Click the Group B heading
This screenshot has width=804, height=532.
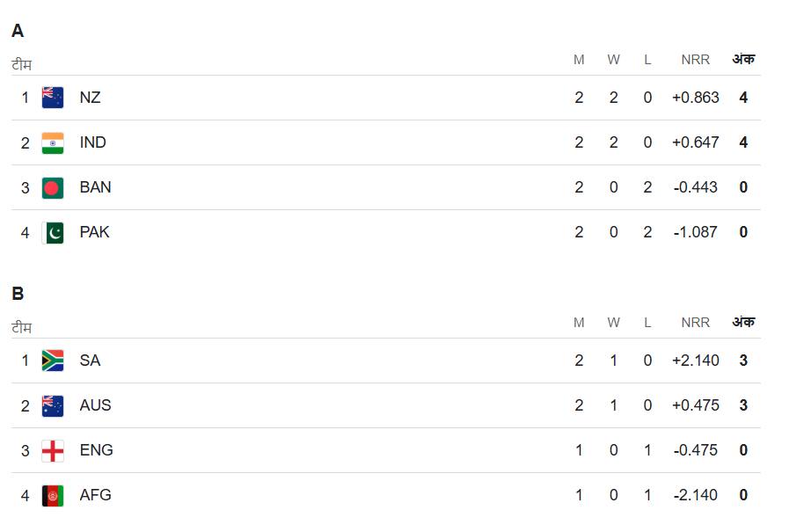pyautogui.click(x=18, y=295)
